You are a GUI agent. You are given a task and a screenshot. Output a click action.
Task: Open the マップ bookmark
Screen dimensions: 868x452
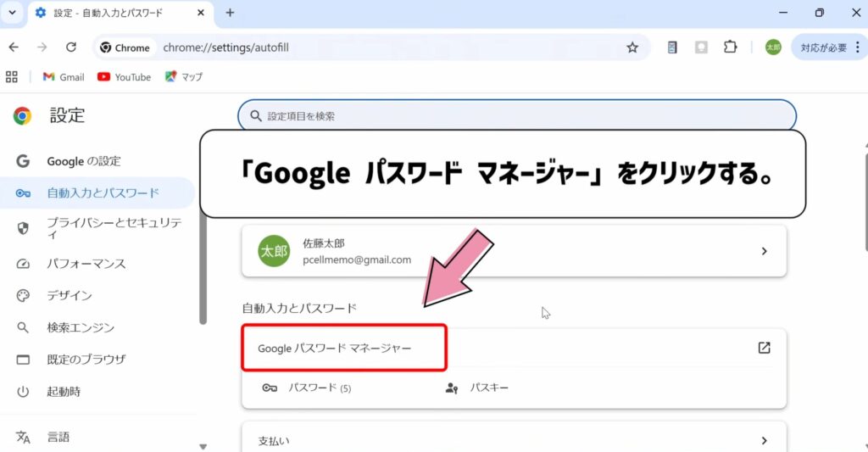point(184,77)
